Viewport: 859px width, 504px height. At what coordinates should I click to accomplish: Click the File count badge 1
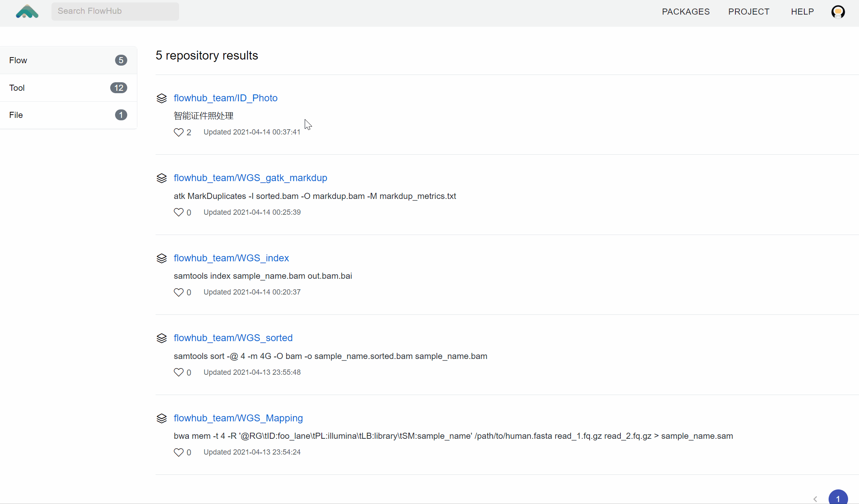[121, 115]
